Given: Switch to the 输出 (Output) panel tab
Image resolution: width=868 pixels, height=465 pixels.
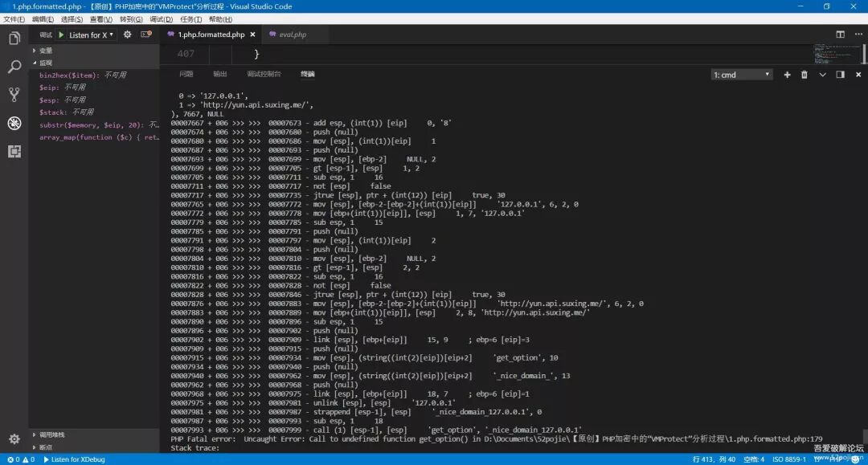Looking at the screenshot, I should tap(220, 74).
